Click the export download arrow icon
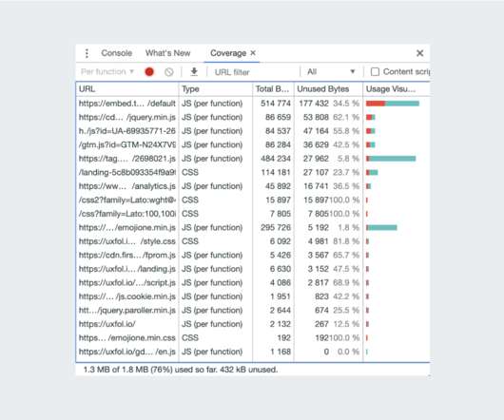The image size is (504, 420). point(194,71)
